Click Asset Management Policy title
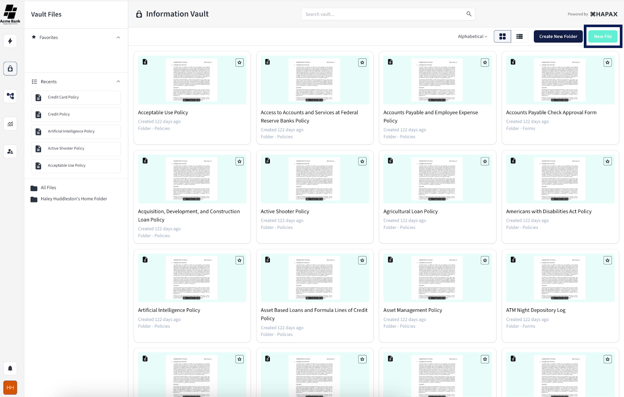 pos(412,310)
